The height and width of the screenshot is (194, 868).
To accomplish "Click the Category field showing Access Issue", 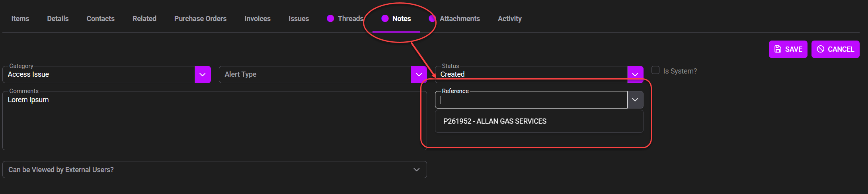I will 99,75.
